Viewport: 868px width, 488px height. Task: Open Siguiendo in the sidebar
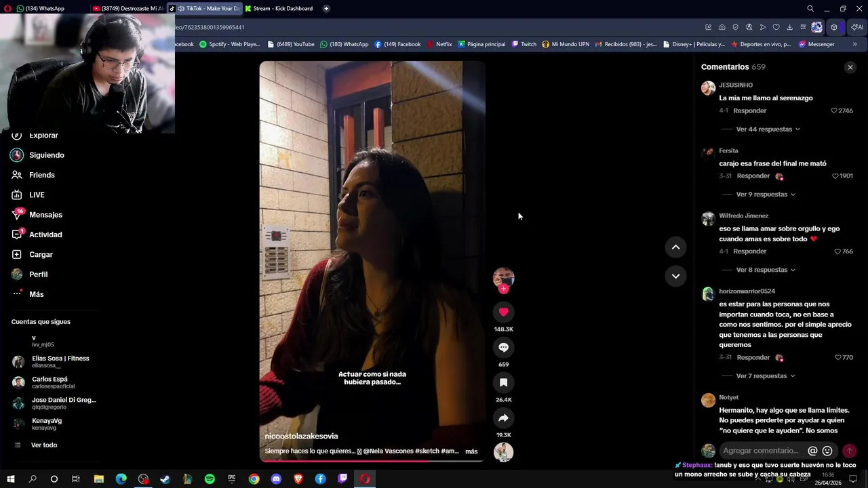pos(46,155)
